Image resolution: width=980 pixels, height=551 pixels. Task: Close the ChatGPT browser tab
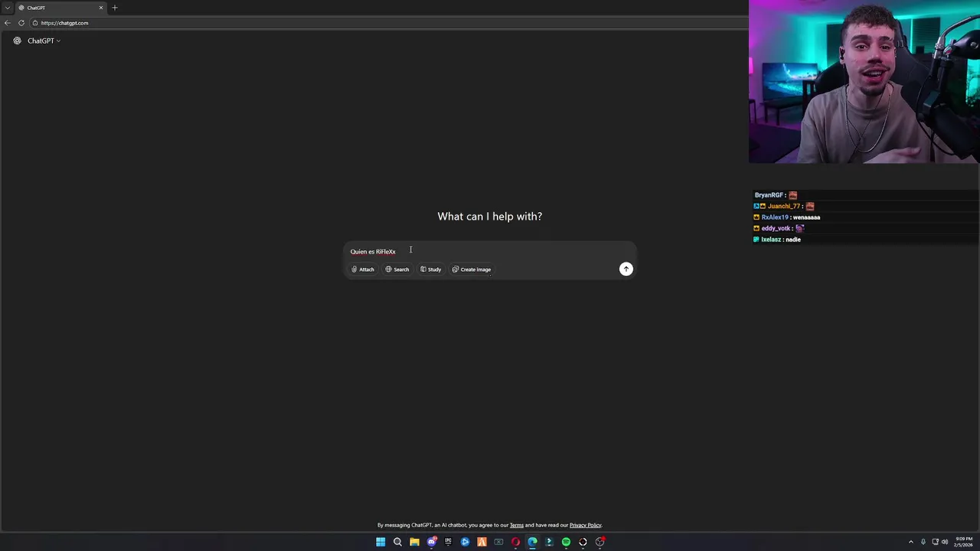click(x=100, y=8)
